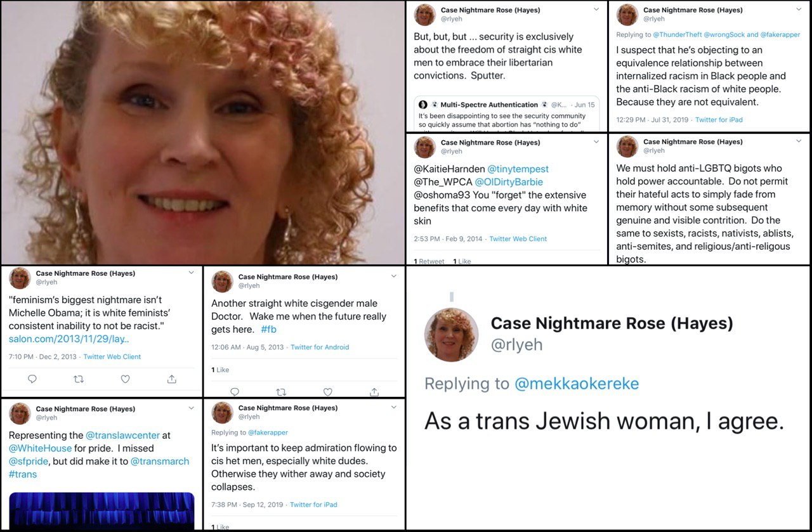
Task: Open the Twitter for iPad source link dated Jul 31
Action: click(719, 120)
